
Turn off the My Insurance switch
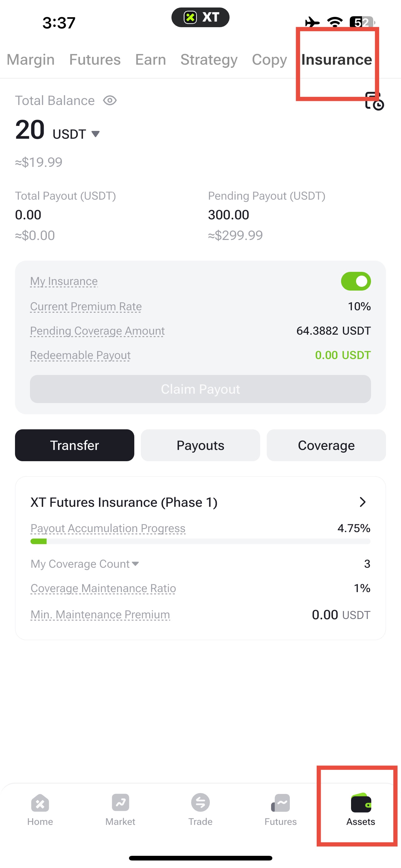pyautogui.click(x=356, y=281)
